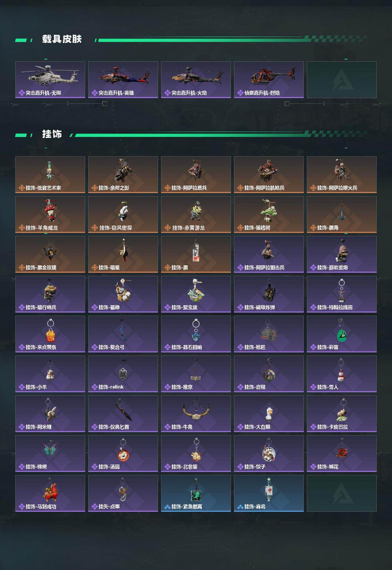Click the 挂饰-麻将 mahjong tile charm
Image resolution: width=392 pixels, height=570 pixels.
point(269,493)
